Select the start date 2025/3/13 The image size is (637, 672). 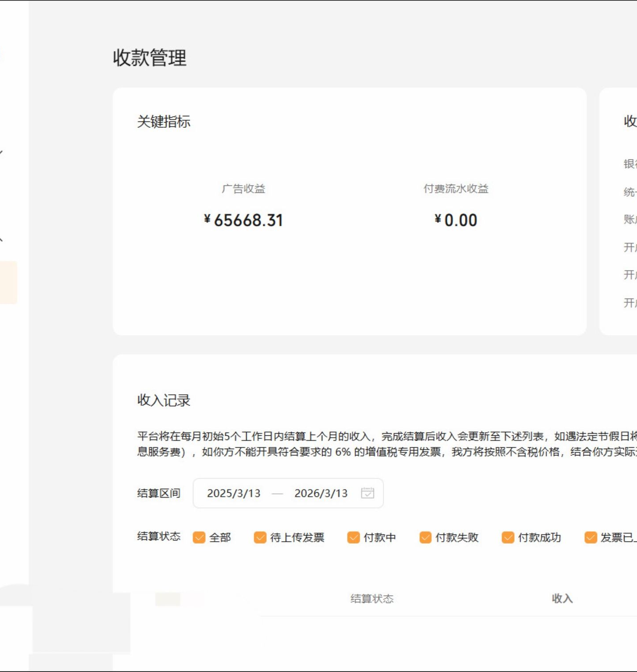click(x=234, y=493)
